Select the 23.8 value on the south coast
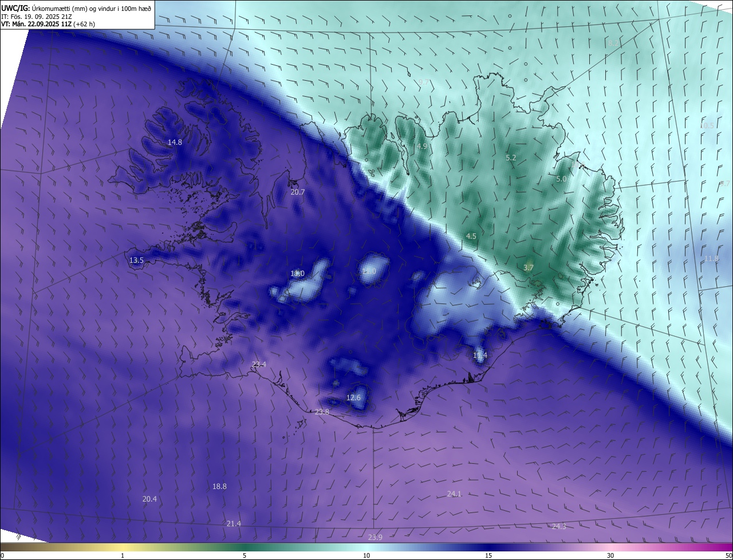 tap(322, 412)
